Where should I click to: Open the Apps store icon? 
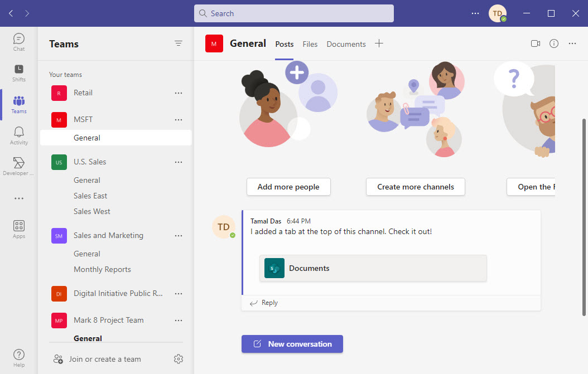pos(19,229)
